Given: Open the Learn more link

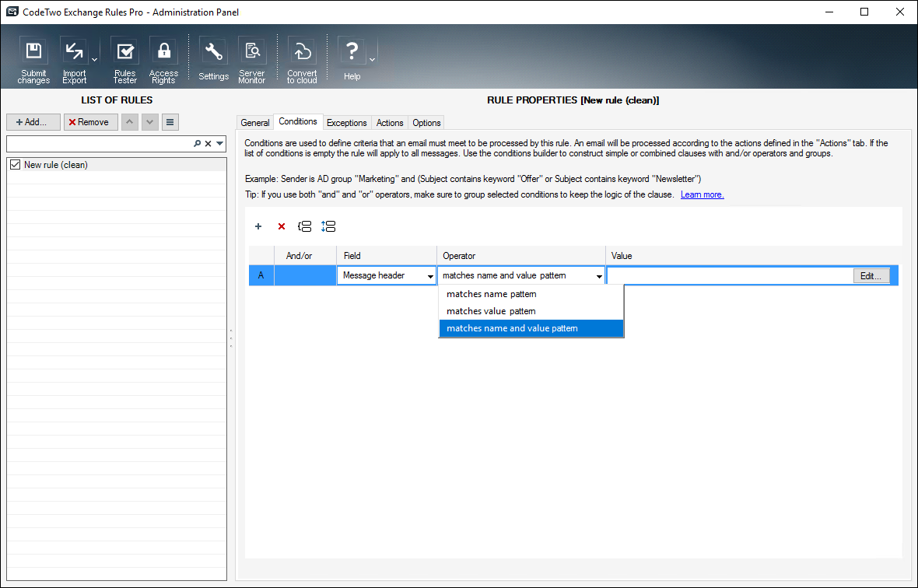Looking at the screenshot, I should click(x=702, y=194).
